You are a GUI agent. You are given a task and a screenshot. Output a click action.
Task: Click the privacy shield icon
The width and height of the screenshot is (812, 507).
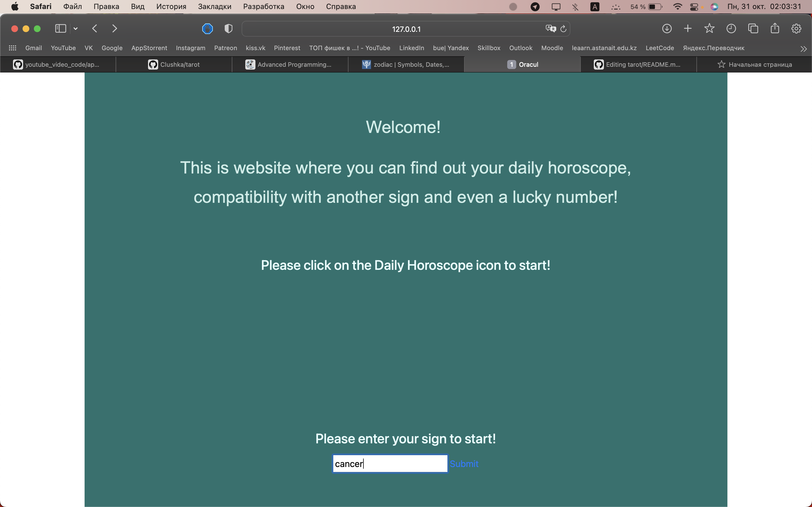[228, 28]
